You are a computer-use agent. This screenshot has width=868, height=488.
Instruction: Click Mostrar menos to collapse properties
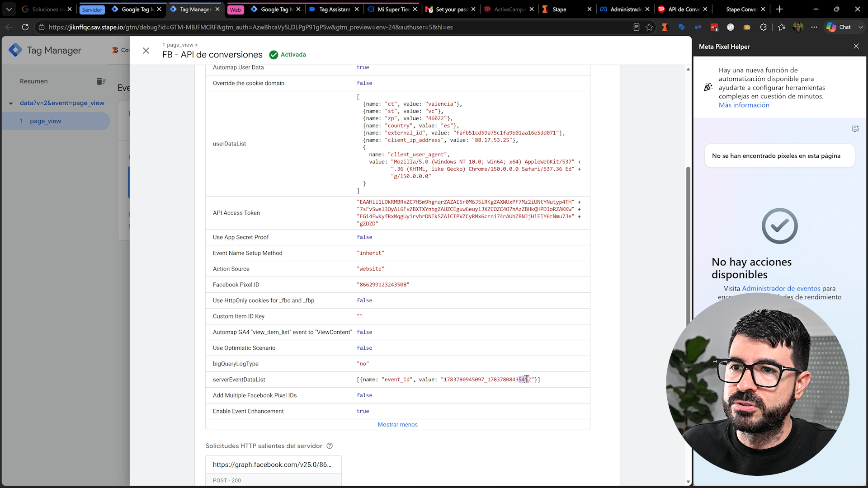pyautogui.click(x=397, y=424)
